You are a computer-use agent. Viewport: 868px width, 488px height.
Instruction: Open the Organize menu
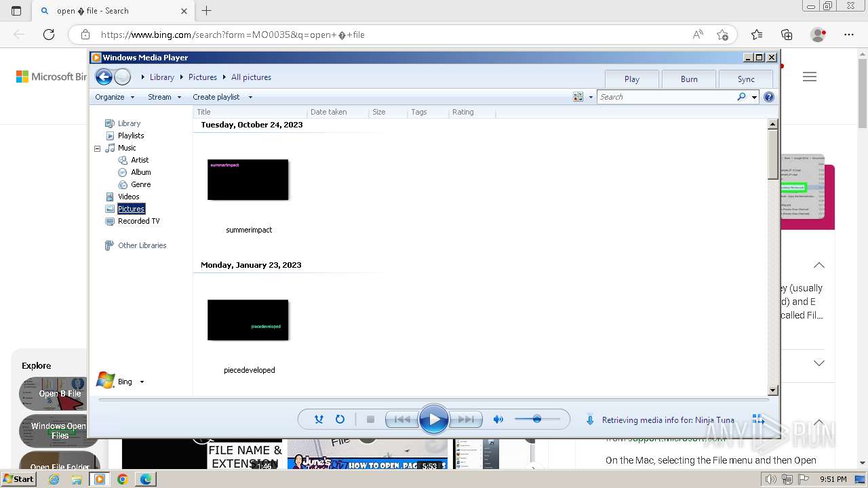[115, 97]
